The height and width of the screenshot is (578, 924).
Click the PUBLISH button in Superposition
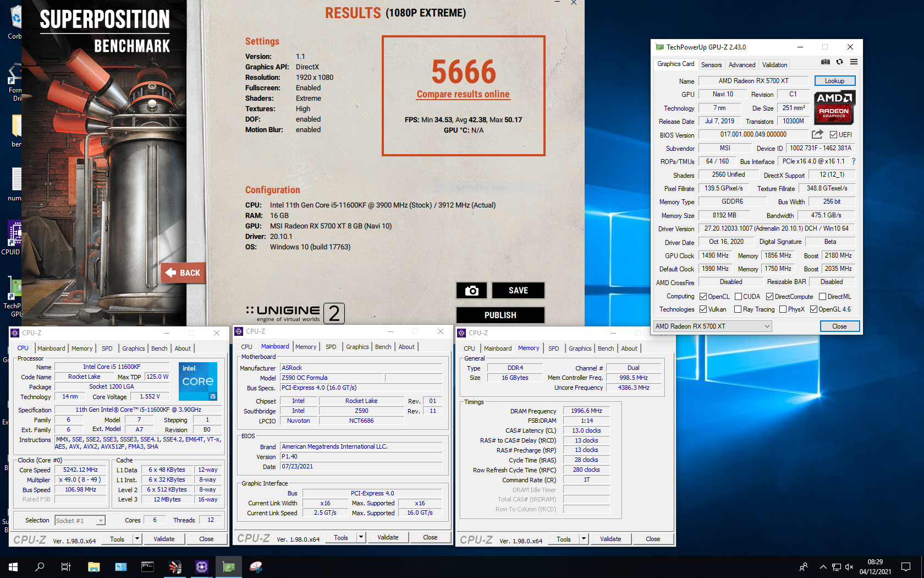point(500,315)
